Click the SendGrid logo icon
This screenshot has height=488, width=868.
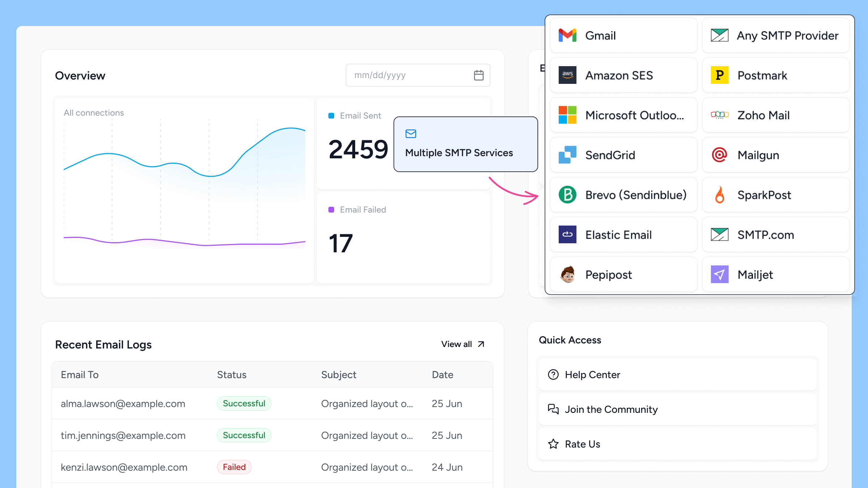point(567,155)
